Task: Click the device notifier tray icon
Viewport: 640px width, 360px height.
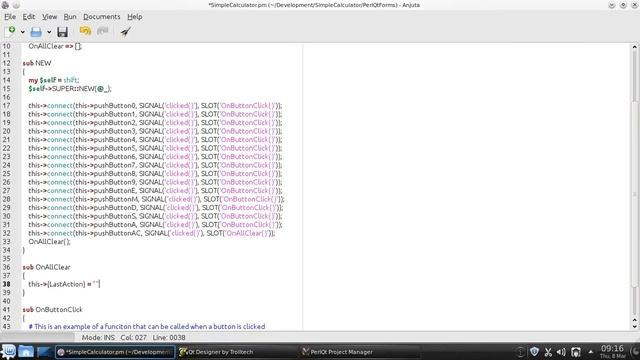Action: click(576, 352)
